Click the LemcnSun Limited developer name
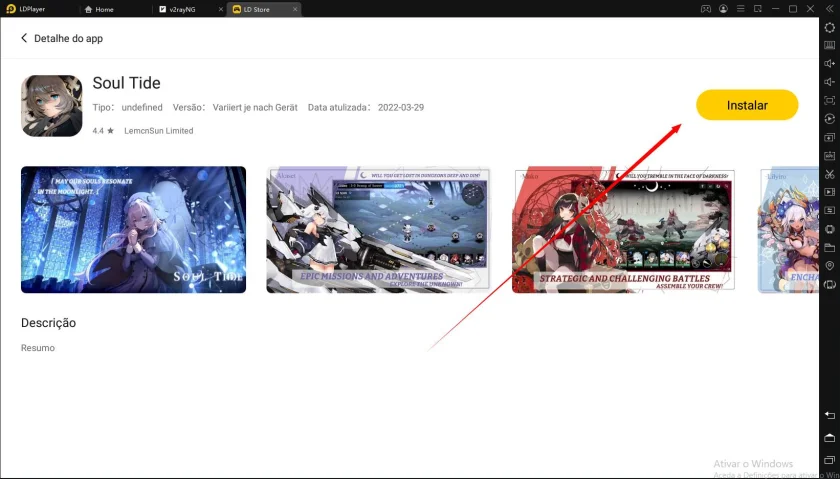The width and height of the screenshot is (840, 479). tap(159, 131)
